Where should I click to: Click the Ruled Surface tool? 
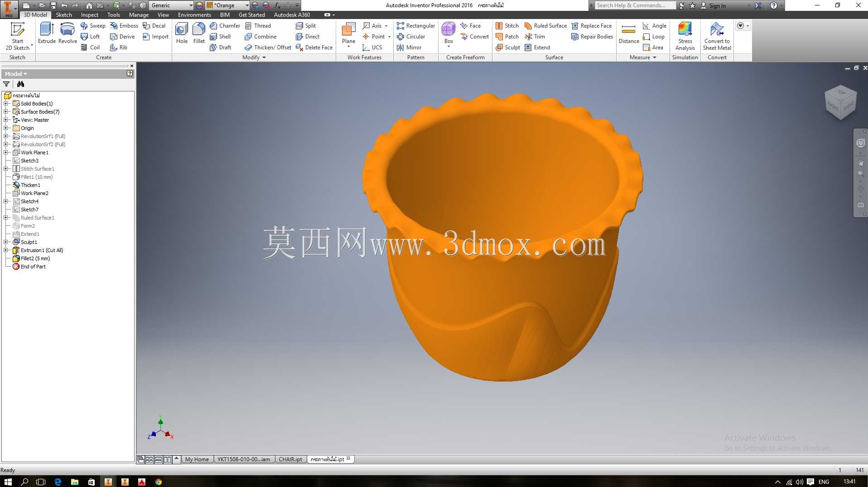545,26
